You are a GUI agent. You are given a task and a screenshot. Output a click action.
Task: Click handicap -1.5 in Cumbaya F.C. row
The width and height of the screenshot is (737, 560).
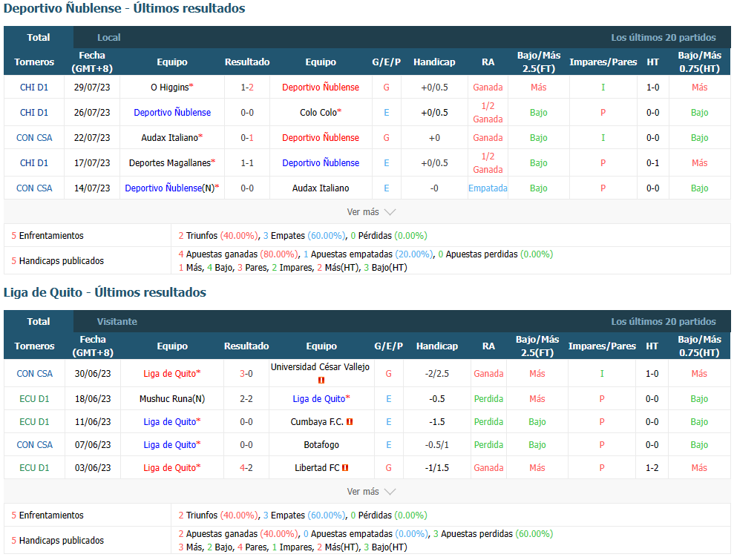tap(437, 422)
